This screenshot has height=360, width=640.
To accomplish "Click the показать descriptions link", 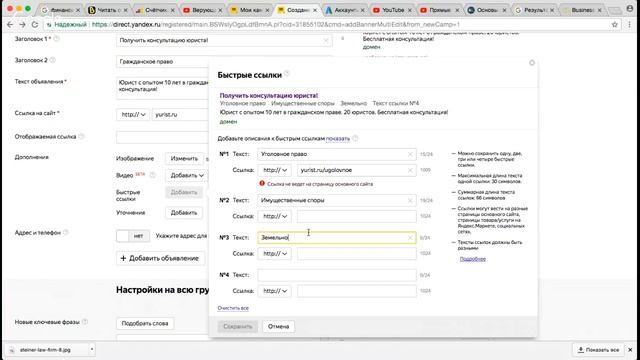I will (x=338, y=138).
